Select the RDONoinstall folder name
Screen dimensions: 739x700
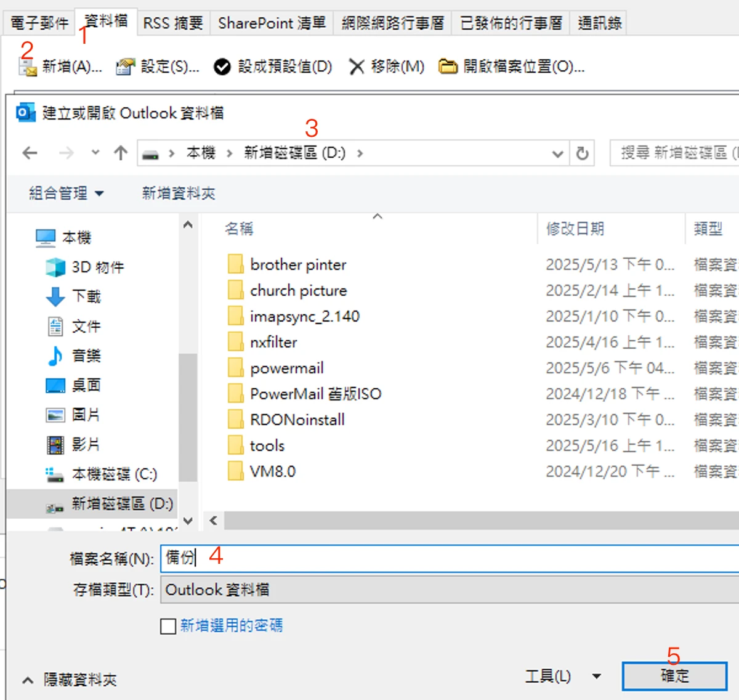pos(297,420)
